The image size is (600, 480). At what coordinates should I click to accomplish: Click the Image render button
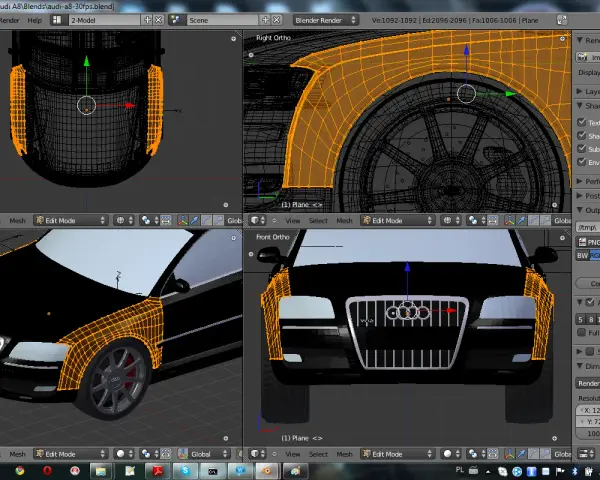588,57
